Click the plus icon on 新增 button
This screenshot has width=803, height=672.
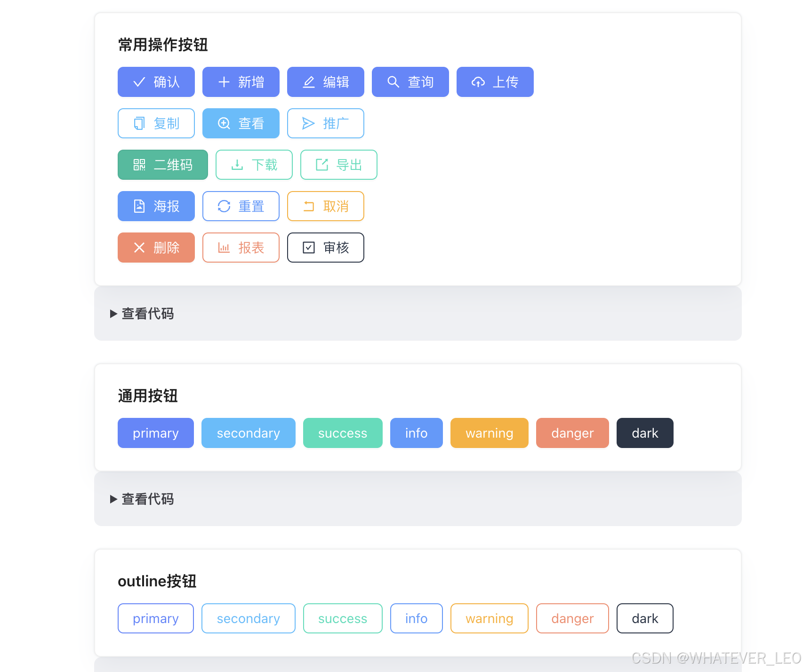pyautogui.click(x=224, y=82)
